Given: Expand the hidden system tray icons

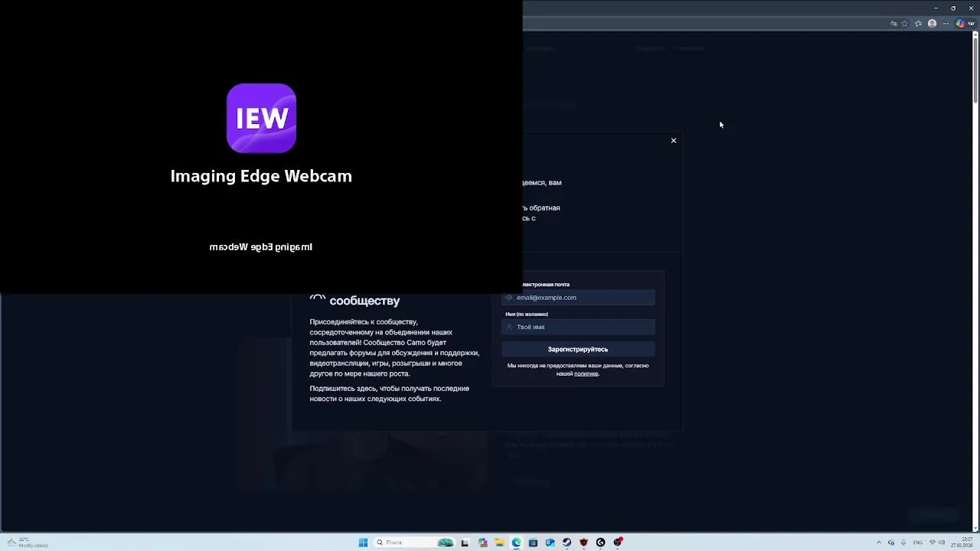Looking at the screenshot, I should [879, 543].
